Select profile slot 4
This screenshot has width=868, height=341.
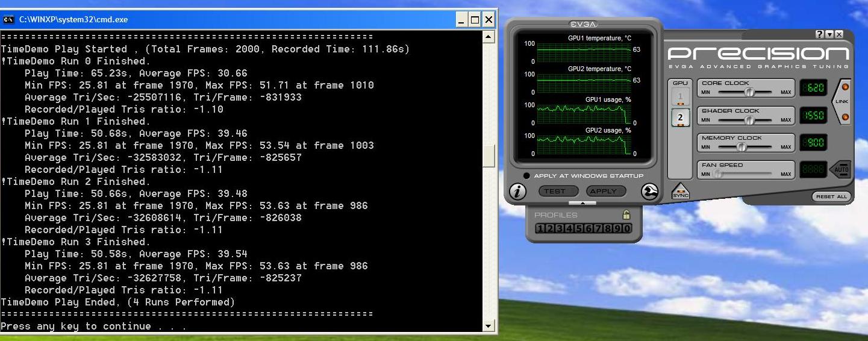point(569,228)
